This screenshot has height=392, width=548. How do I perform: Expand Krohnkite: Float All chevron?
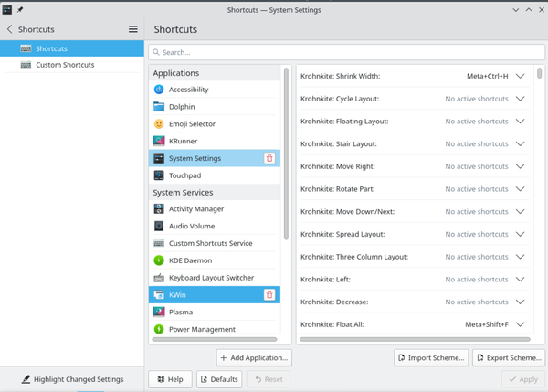(x=520, y=324)
